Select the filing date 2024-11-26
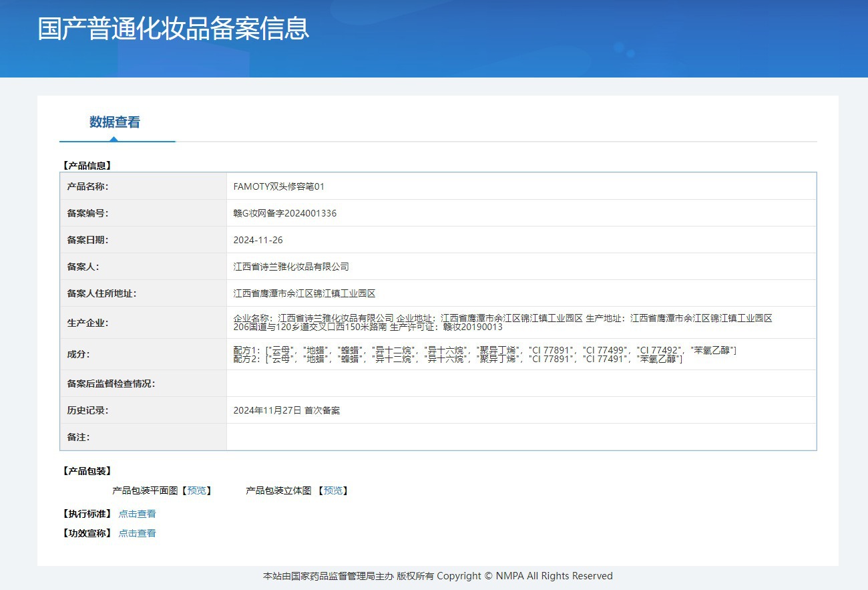868x590 pixels. pos(258,240)
